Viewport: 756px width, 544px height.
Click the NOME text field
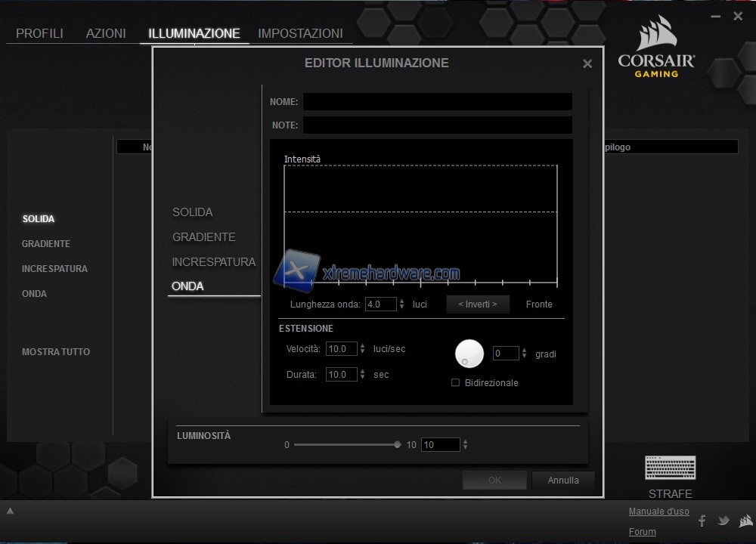[437, 102]
